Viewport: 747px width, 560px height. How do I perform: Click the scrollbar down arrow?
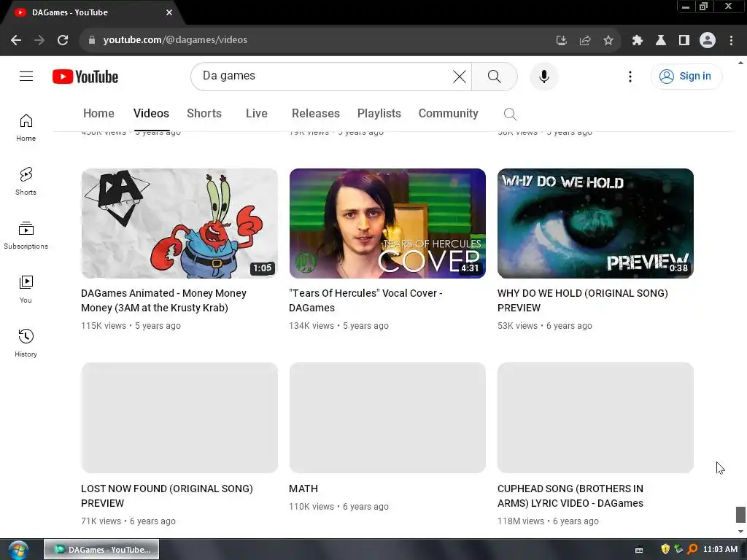[740, 532]
